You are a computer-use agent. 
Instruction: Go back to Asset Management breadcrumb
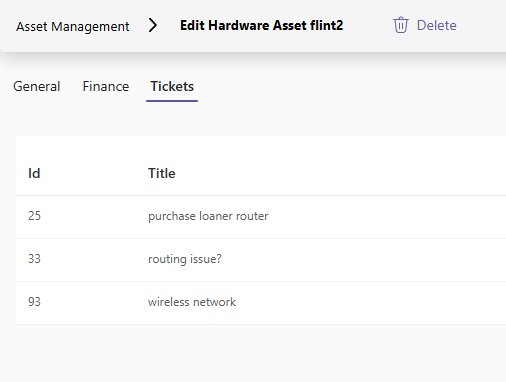[x=73, y=26]
